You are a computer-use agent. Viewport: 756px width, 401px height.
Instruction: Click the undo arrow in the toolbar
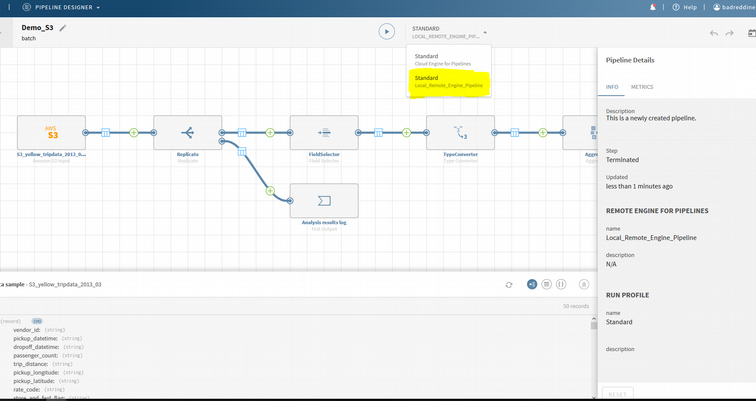point(713,33)
